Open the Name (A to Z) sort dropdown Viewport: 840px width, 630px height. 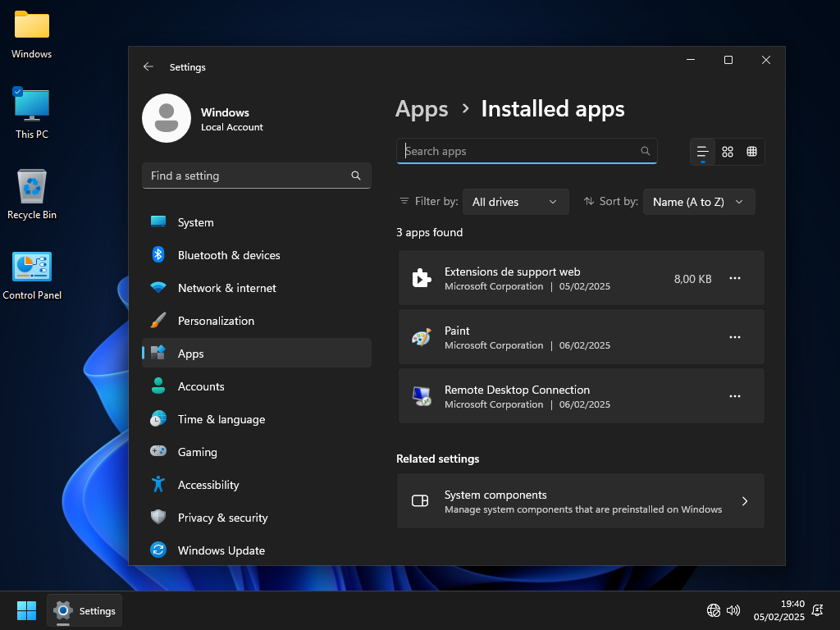[x=699, y=202]
